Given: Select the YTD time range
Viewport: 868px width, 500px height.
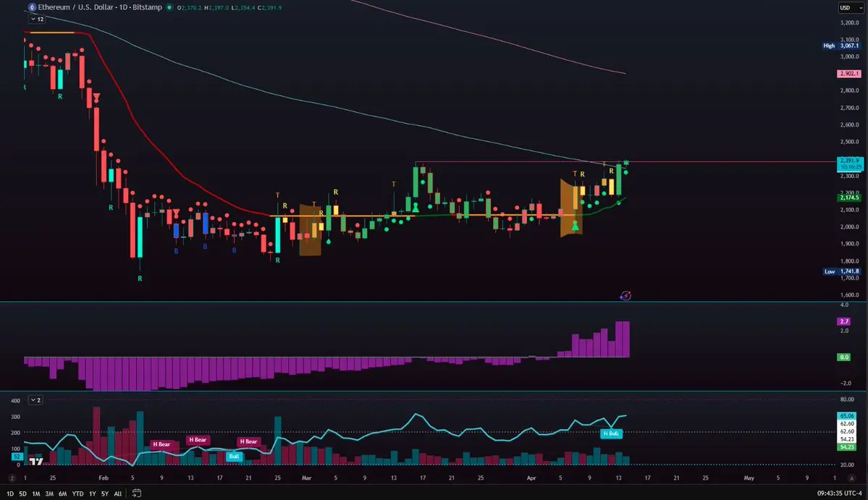Looking at the screenshot, I should (x=77, y=493).
